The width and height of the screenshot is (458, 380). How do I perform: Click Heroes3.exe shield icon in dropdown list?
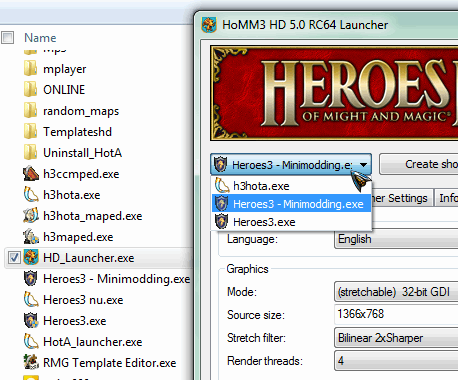tap(221, 221)
